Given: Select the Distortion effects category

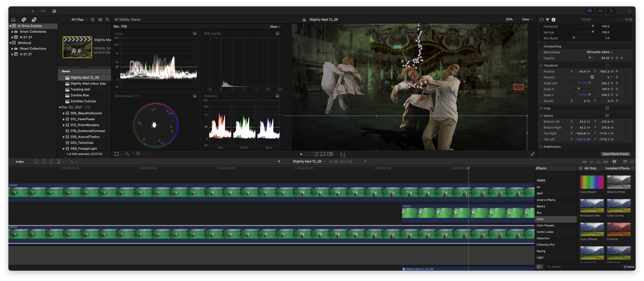Looking at the screenshot, I should click(x=543, y=238).
